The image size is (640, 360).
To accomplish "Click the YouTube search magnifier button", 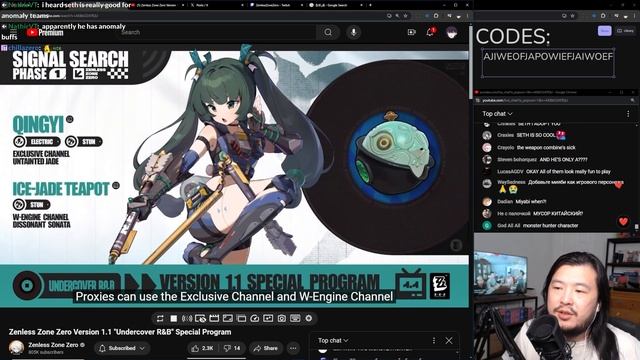I will tap(328, 32).
